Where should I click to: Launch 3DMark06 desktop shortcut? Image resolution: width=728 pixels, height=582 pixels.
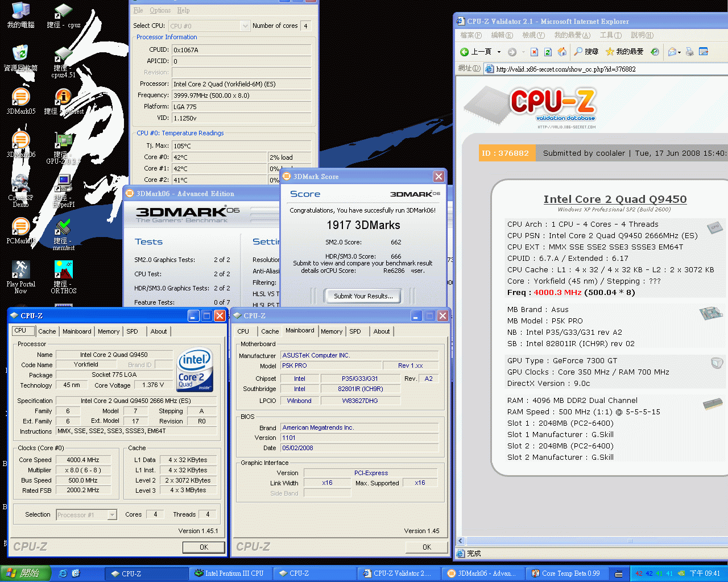coord(20,144)
